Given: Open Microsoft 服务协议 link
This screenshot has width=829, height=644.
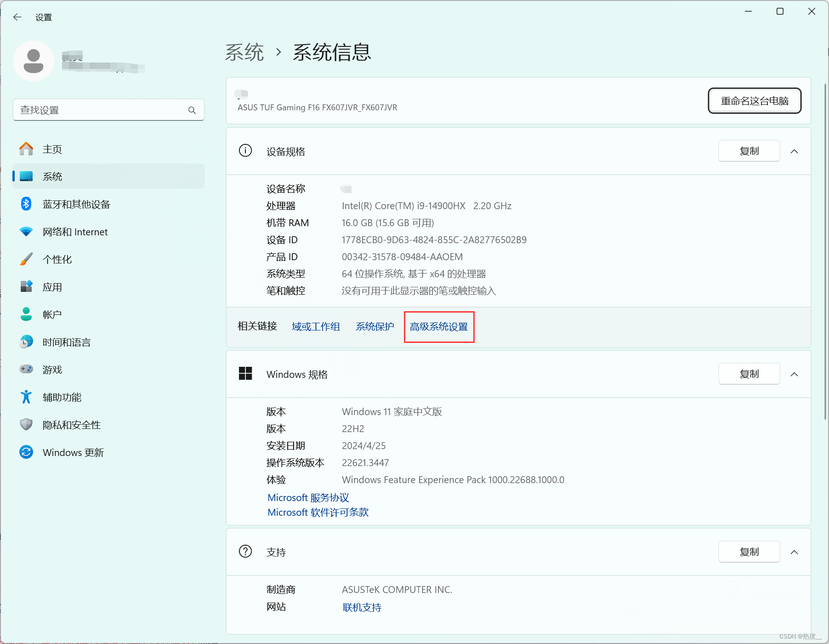Looking at the screenshot, I should pos(308,498).
